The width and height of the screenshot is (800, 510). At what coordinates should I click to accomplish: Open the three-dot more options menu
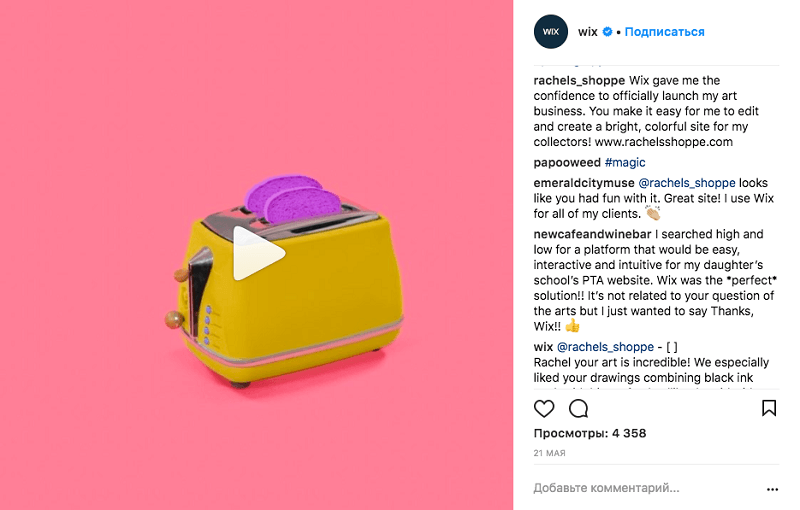[772, 489]
